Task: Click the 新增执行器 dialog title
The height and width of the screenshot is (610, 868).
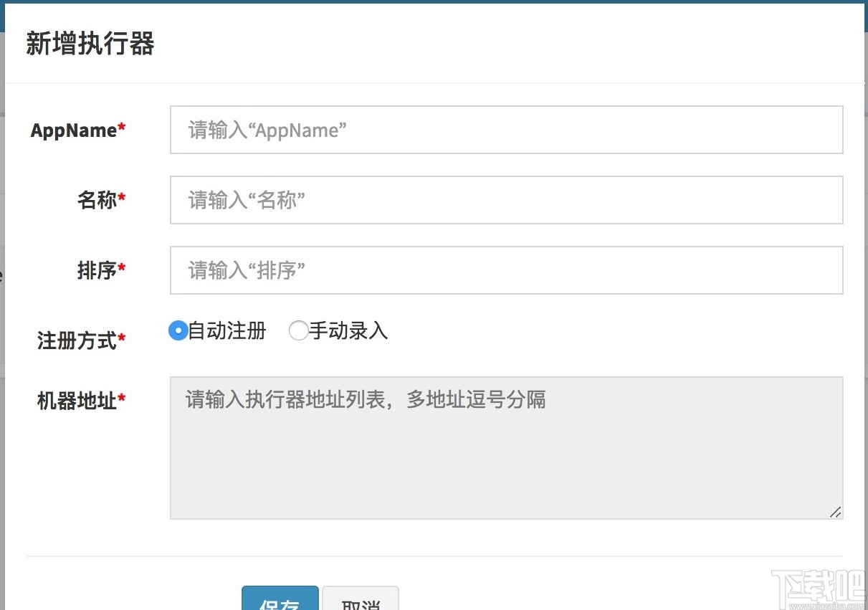Action: 90,44
